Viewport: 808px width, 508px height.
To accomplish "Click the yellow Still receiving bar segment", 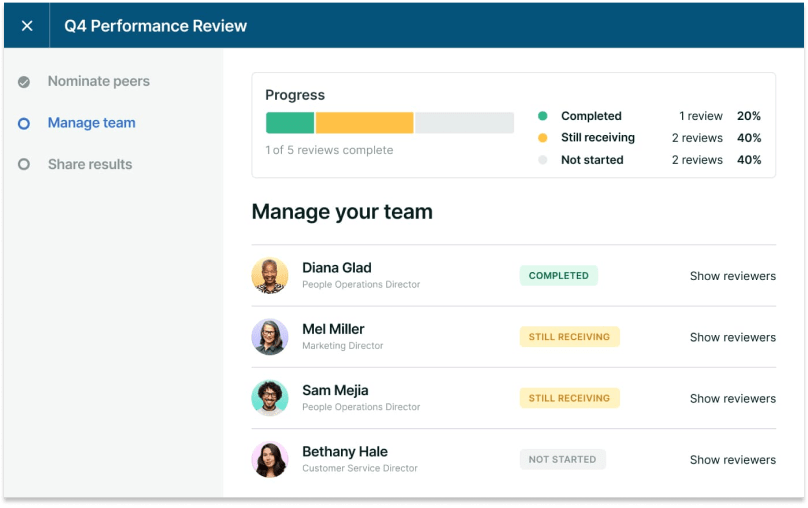I will point(364,123).
